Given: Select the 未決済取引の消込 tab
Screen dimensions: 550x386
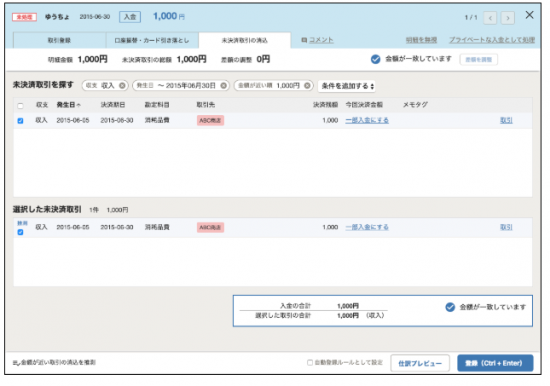Looking at the screenshot, I should click(x=244, y=40).
